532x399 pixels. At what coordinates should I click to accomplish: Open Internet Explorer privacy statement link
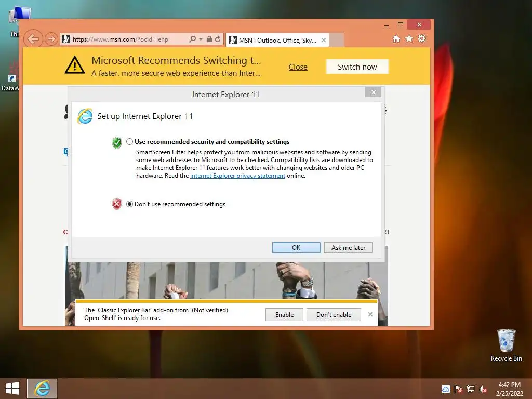237,176
